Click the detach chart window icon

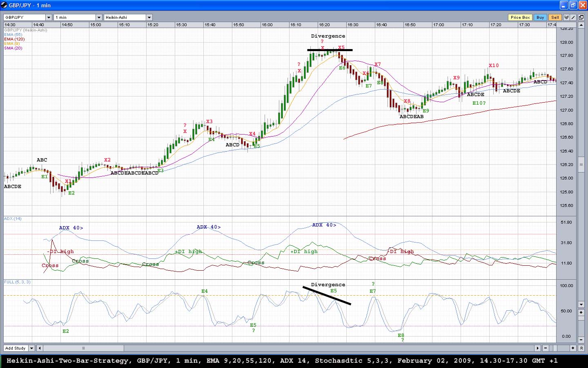coord(581,17)
